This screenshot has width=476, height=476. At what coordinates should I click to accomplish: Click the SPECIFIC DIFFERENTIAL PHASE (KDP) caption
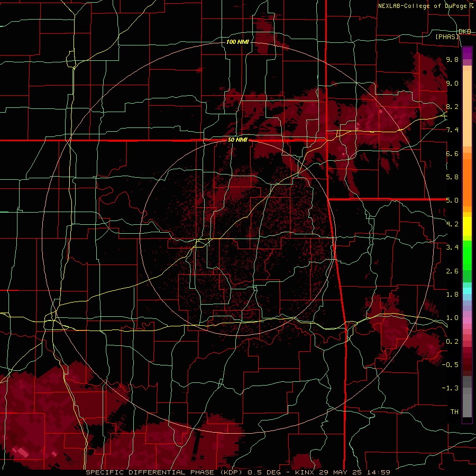[x=165, y=472]
